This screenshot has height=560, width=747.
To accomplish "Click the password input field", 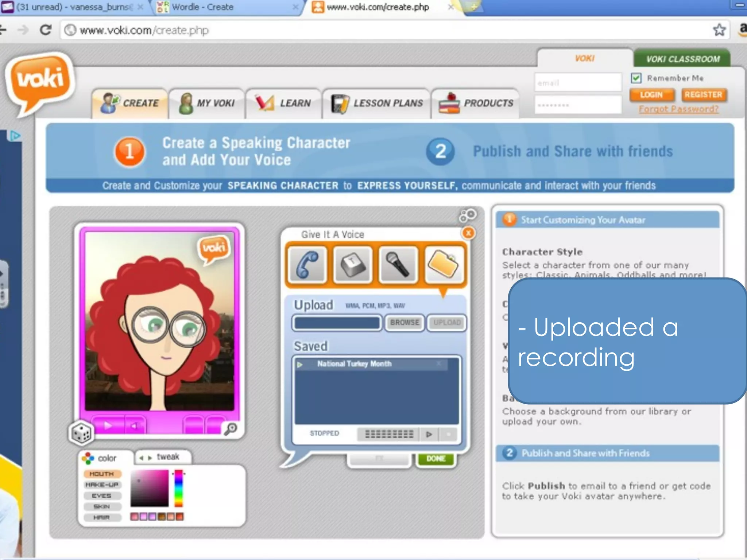I will tap(578, 105).
